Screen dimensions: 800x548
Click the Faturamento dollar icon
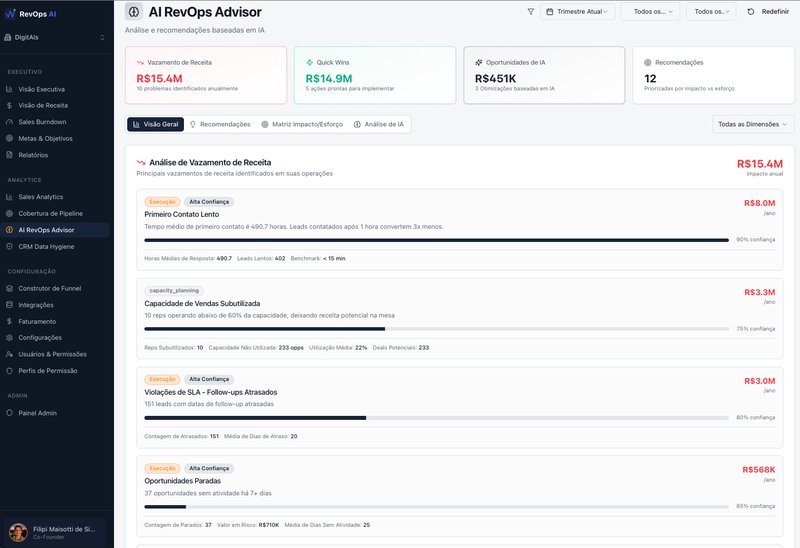coord(9,321)
